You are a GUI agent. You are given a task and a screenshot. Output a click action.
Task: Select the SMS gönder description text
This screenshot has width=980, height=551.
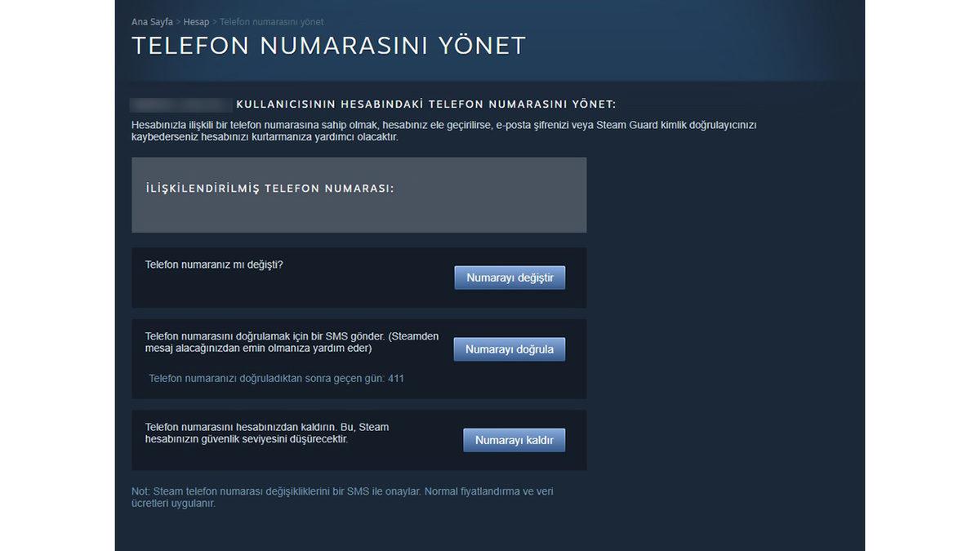click(x=292, y=341)
